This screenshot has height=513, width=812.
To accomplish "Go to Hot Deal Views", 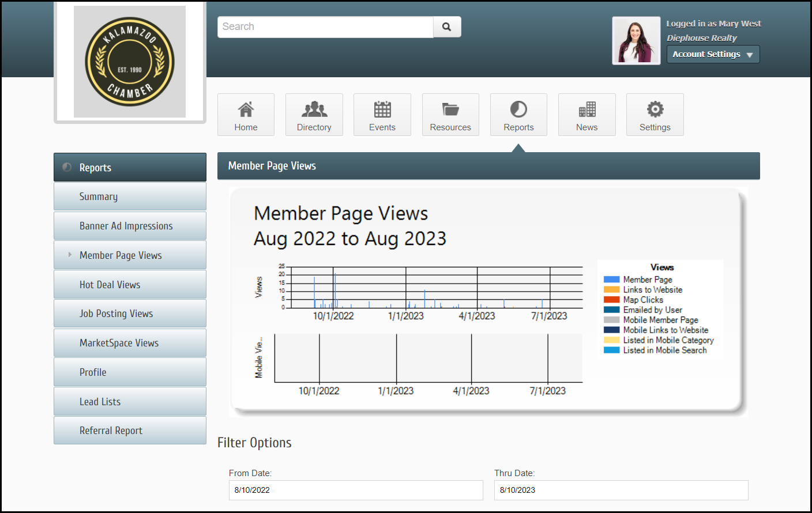I will (110, 285).
